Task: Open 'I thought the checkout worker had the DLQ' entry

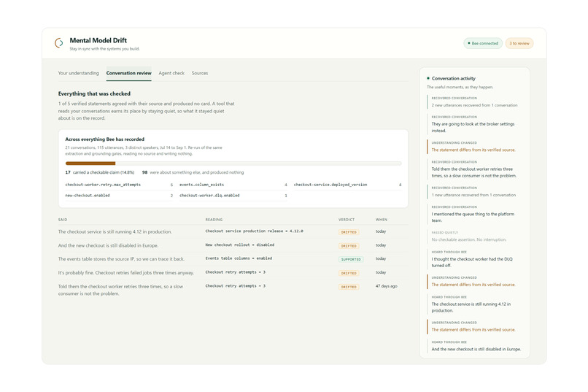Action: tap(474, 259)
